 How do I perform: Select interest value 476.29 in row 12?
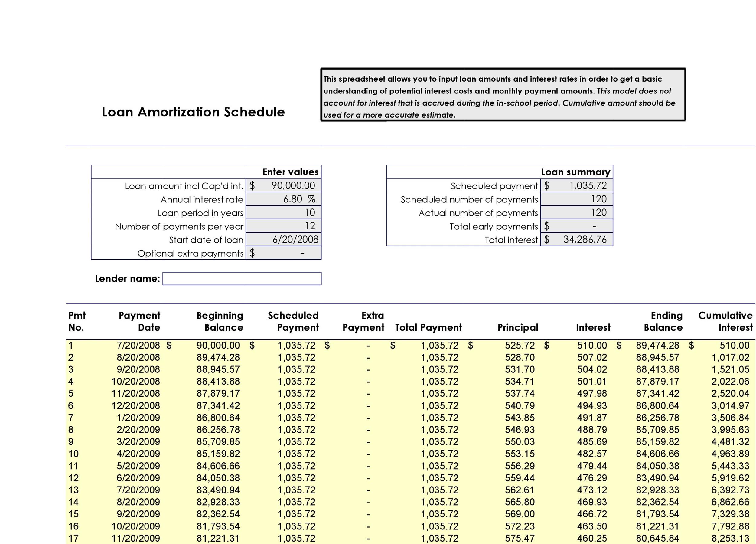point(592,478)
